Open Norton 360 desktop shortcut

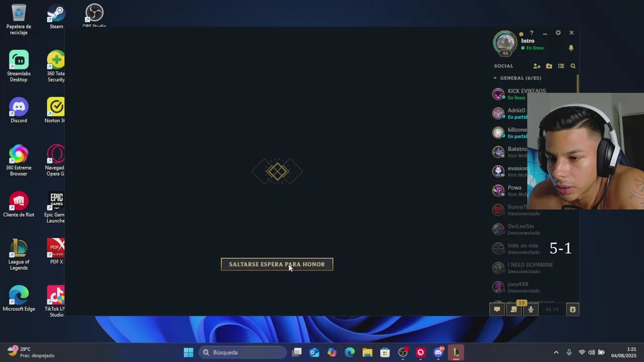tap(55, 111)
